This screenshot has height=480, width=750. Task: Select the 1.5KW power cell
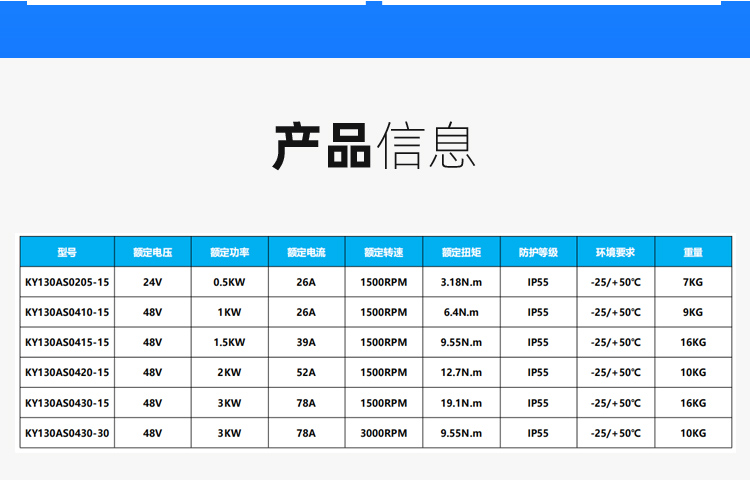tap(229, 343)
